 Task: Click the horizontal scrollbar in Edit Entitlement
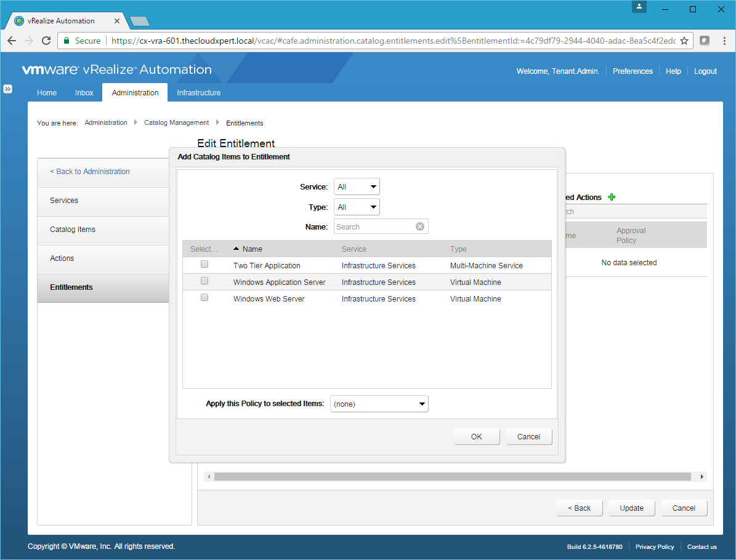(x=452, y=477)
